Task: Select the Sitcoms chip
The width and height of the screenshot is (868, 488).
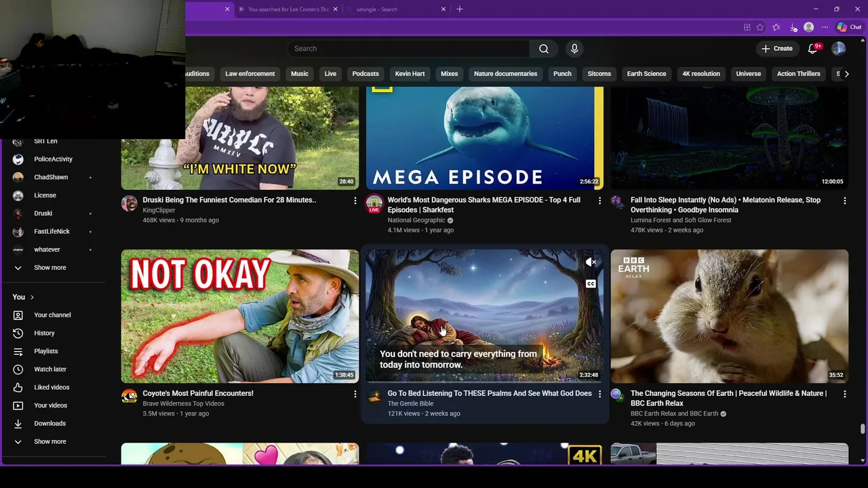Action: 599,74
